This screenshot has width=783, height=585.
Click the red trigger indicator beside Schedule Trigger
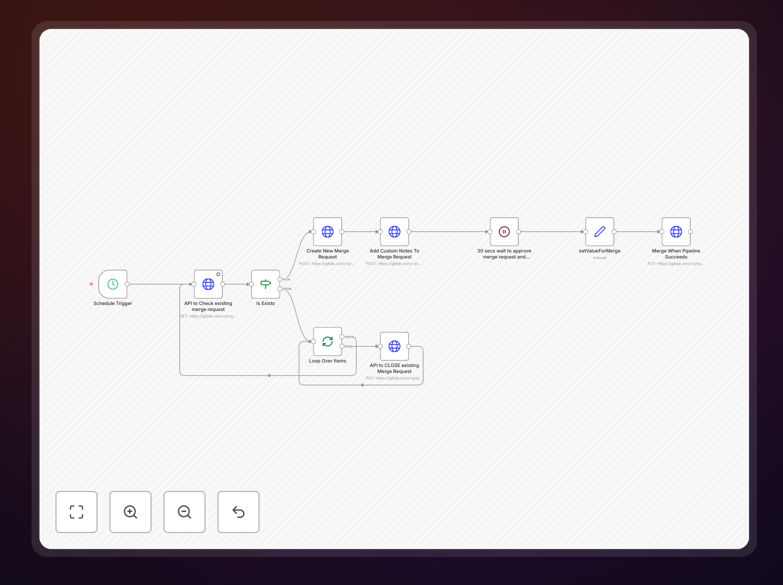91,284
